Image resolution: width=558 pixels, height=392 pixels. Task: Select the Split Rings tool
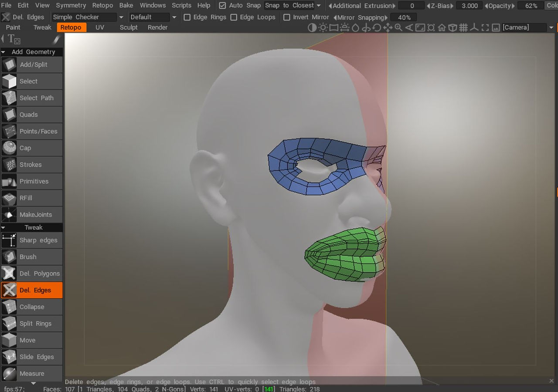32,324
